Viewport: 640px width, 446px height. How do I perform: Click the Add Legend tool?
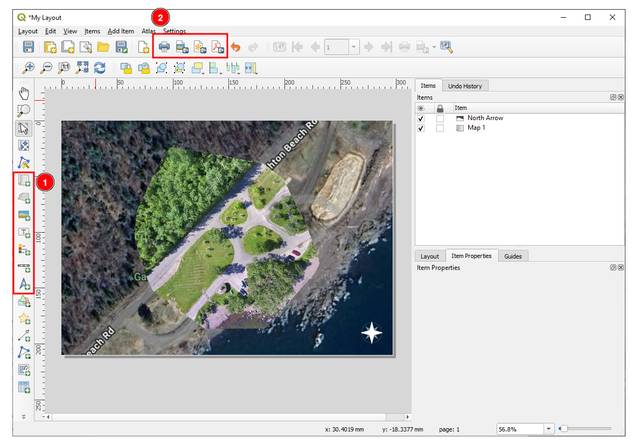[x=24, y=249]
